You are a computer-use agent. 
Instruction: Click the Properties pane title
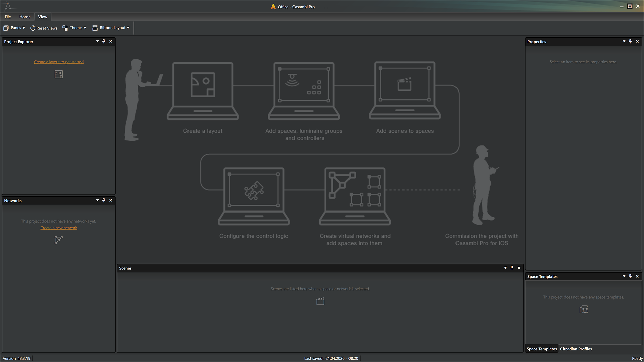click(537, 42)
